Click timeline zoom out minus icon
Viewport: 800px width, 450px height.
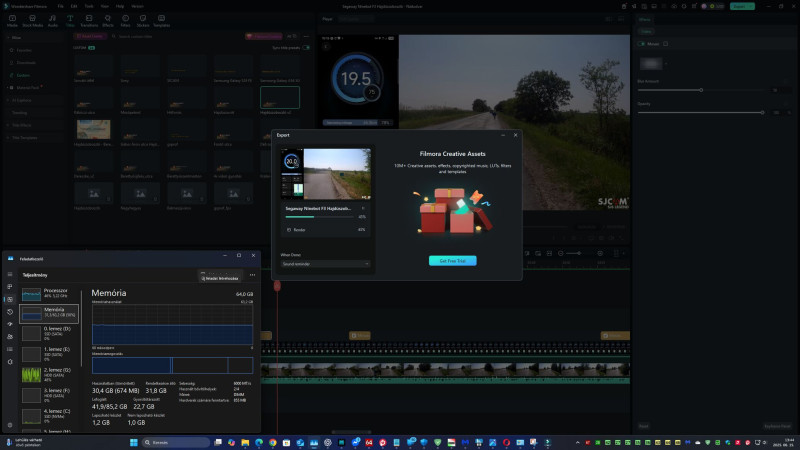561,253
